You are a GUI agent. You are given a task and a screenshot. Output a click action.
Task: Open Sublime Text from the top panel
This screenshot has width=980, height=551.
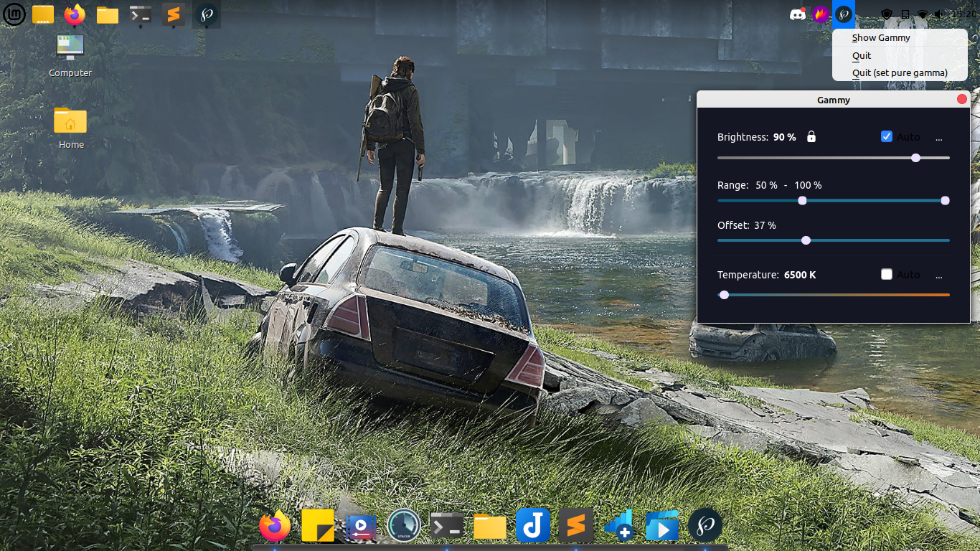pyautogui.click(x=173, y=14)
